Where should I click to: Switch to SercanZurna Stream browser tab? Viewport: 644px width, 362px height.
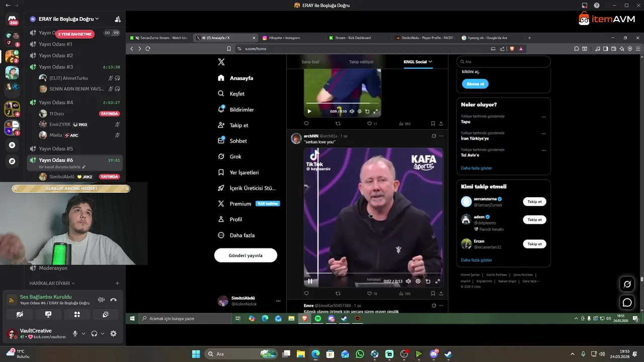[x=159, y=38]
